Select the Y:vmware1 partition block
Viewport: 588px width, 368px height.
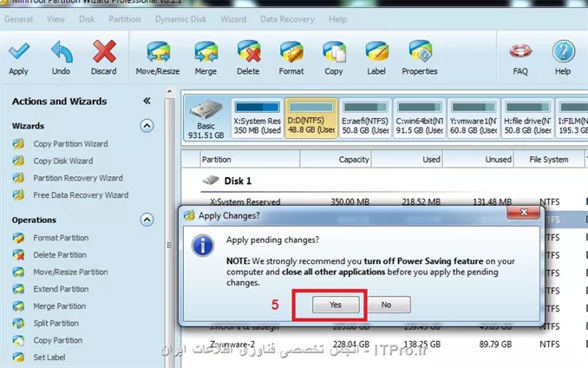[x=474, y=118]
